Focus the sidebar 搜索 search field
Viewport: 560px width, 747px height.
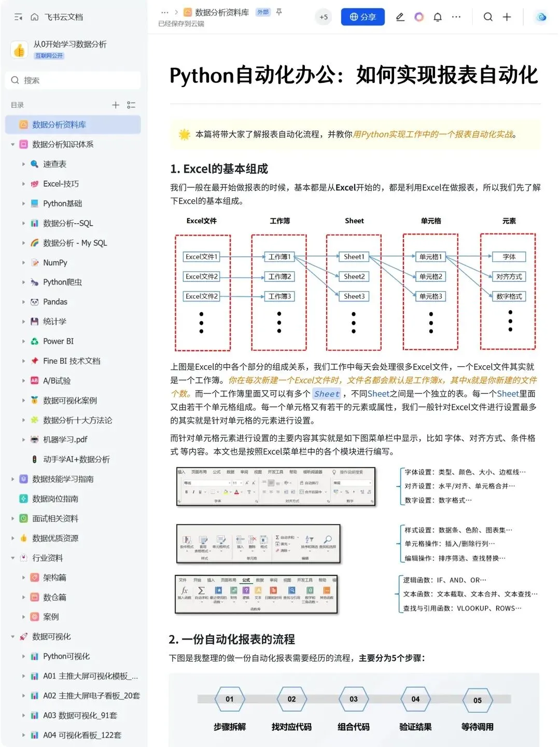click(73, 80)
